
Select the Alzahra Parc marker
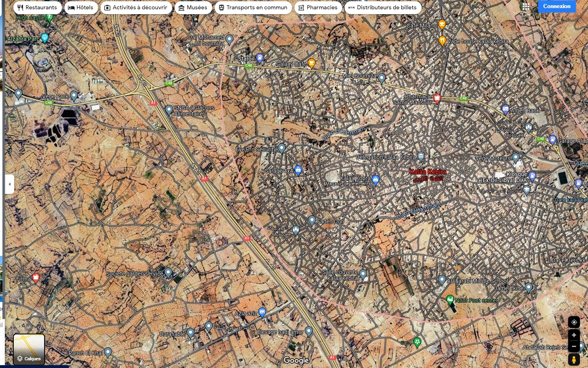coord(45,38)
